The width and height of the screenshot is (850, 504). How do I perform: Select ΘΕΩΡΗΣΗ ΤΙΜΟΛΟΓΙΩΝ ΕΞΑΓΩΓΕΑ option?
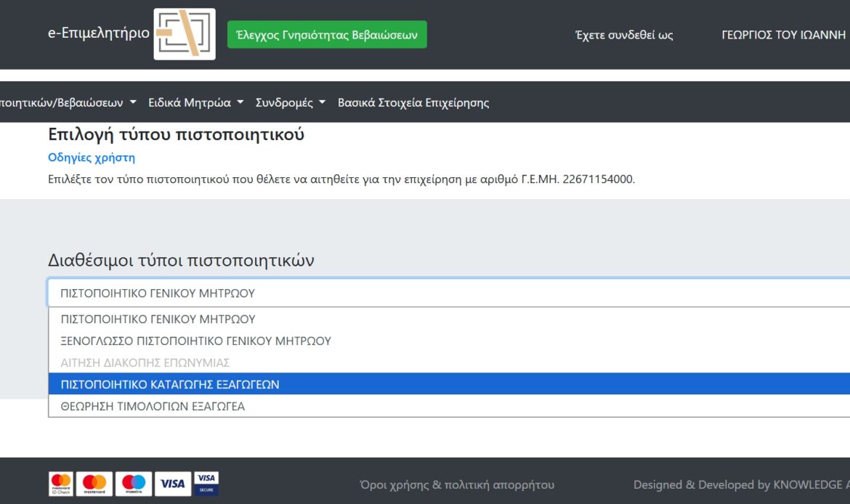pyautogui.click(x=153, y=406)
